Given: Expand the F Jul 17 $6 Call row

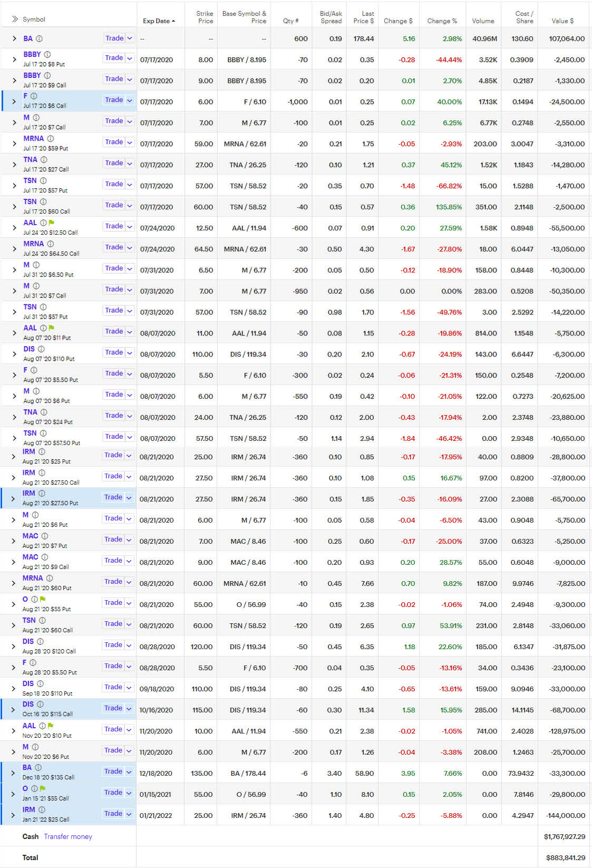Looking at the screenshot, I should pyautogui.click(x=14, y=101).
